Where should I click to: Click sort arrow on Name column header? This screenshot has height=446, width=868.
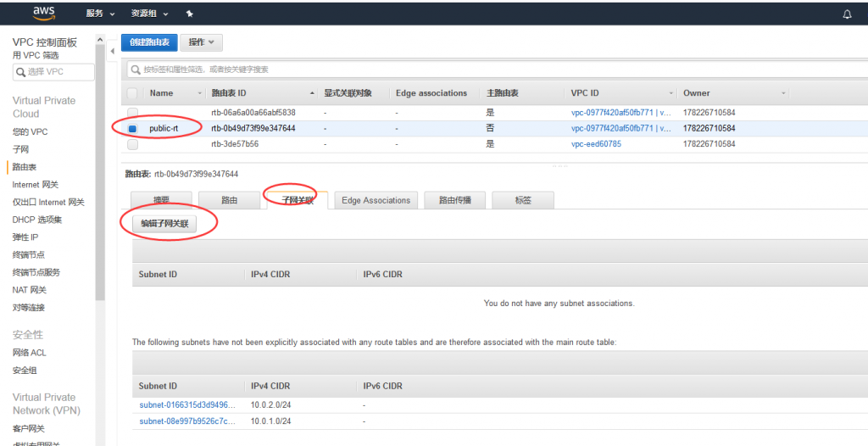click(x=200, y=93)
